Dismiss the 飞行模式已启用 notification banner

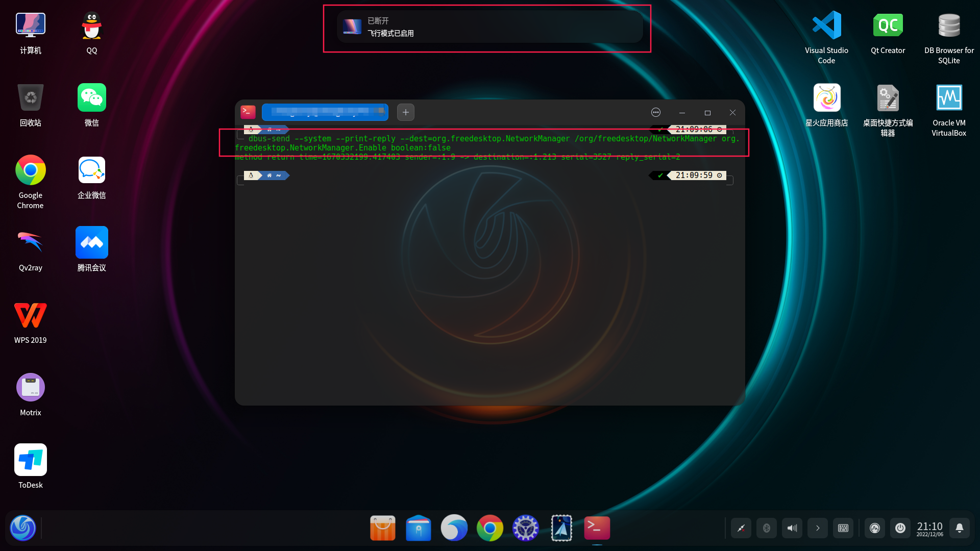tap(486, 27)
